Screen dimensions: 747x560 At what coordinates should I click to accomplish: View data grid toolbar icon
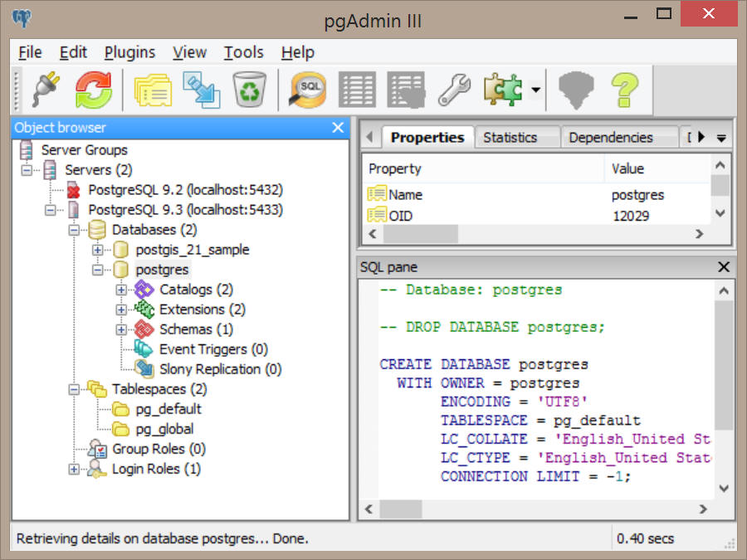point(357,90)
